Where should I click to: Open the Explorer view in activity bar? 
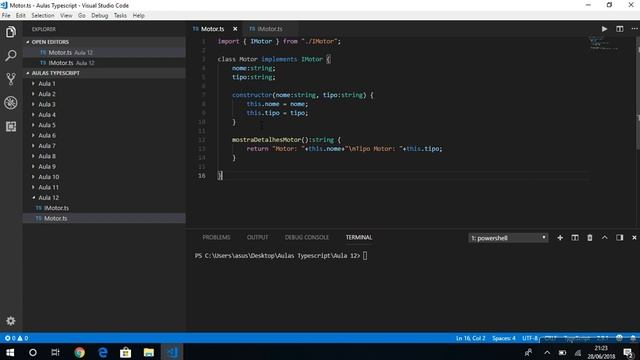coord(11,32)
